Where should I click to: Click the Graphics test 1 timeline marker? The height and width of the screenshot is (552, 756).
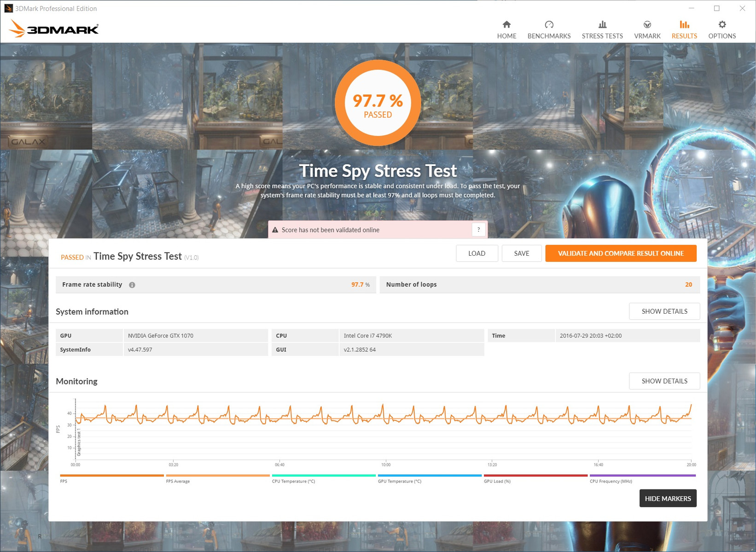pyautogui.click(x=79, y=443)
